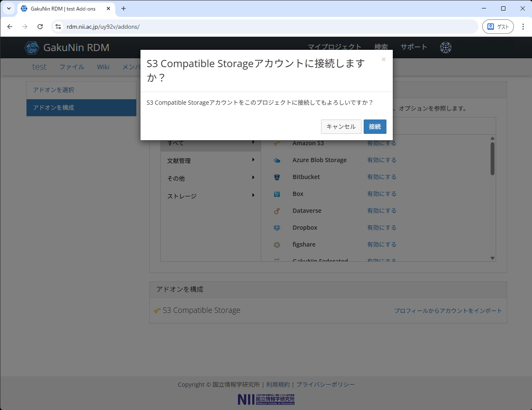The image size is (532, 410).
Task: Click the figshare addon icon
Action: [277, 245]
